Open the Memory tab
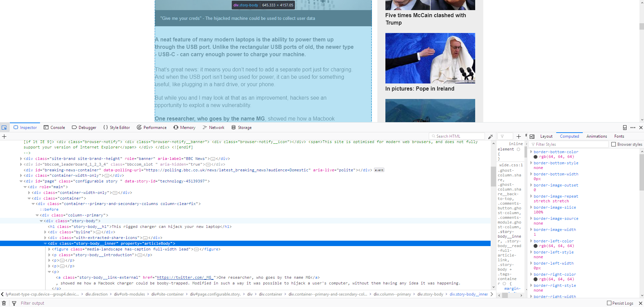The image size is (644, 307). click(184, 128)
